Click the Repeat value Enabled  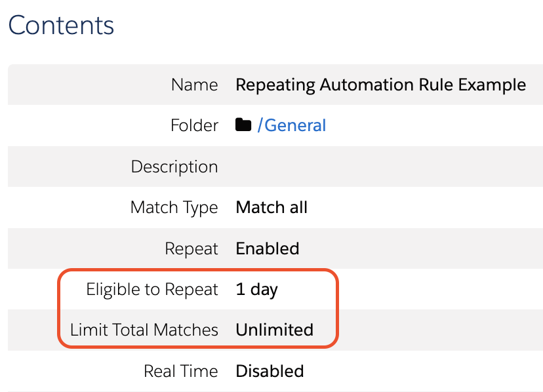[268, 248]
